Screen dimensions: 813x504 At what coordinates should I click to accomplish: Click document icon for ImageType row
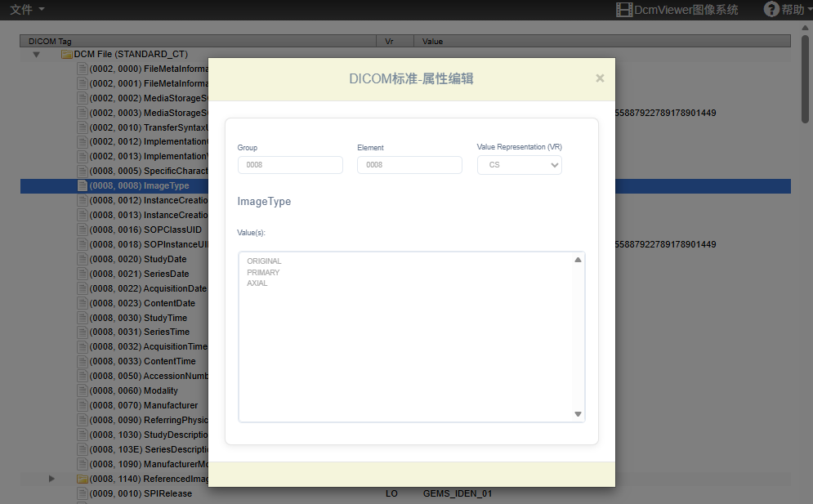[82, 185]
